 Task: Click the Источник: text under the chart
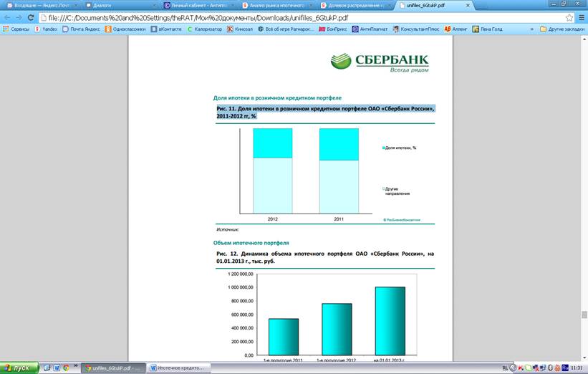point(228,229)
